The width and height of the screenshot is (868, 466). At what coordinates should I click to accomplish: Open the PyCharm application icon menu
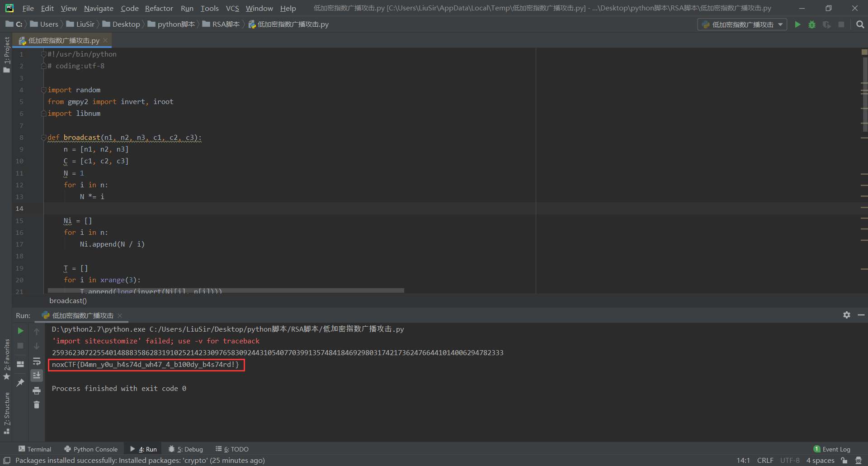tap(9, 8)
